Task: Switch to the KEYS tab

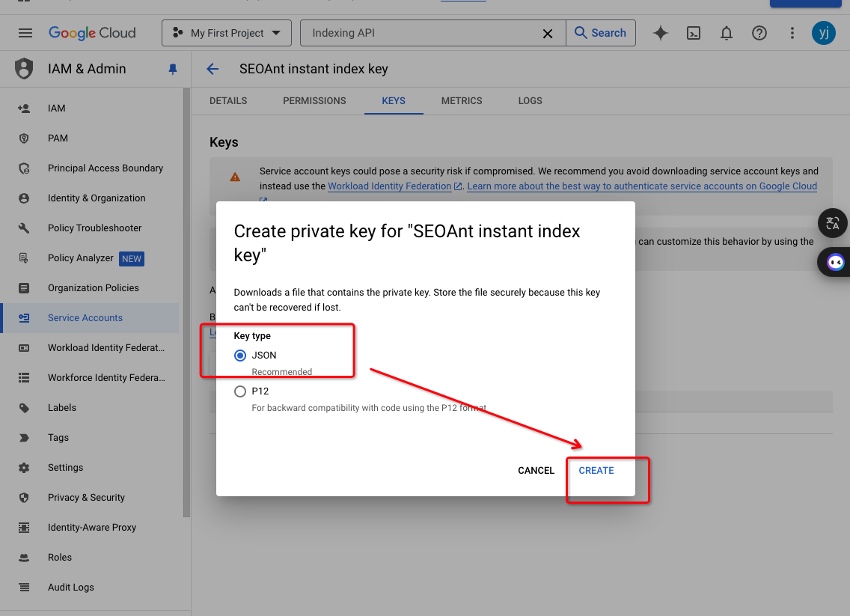Action: click(x=394, y=101)
